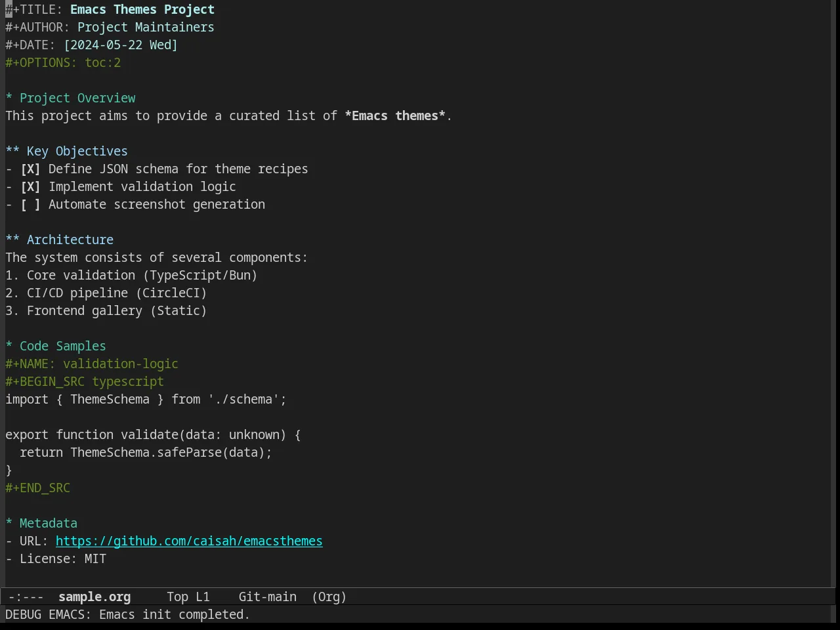Screen dimensions: 840x630
Task: Click the bold *Emacs themes* text
Action: [395, 115]
